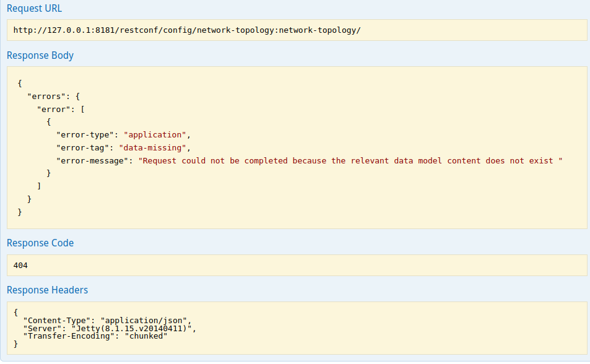
Task: Click the Response Headers heading
Action: pos(47,290)
